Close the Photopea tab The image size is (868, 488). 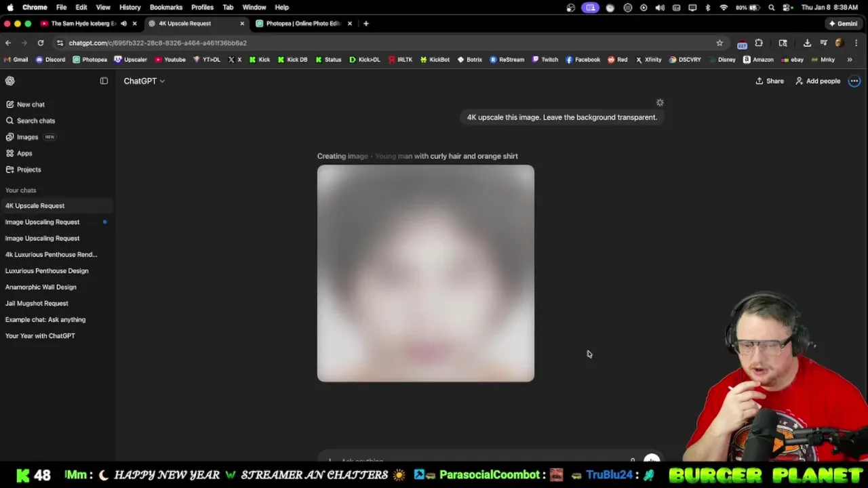[x=350, y=23]
